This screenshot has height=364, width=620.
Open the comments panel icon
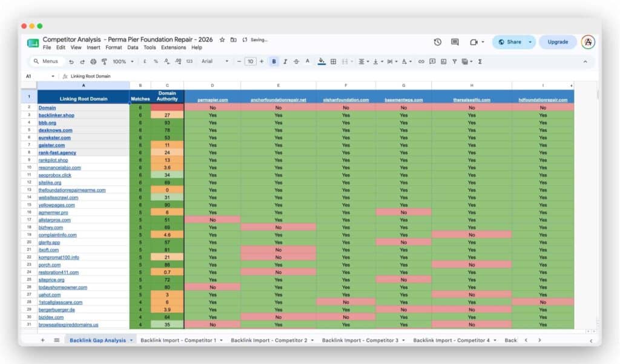point(455,42)
